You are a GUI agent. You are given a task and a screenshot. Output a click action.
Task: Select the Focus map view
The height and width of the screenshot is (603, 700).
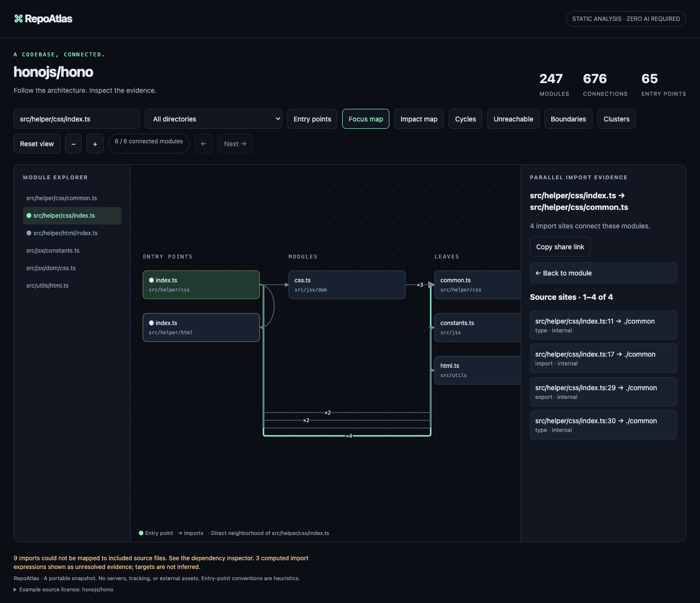tap(366, 119)
